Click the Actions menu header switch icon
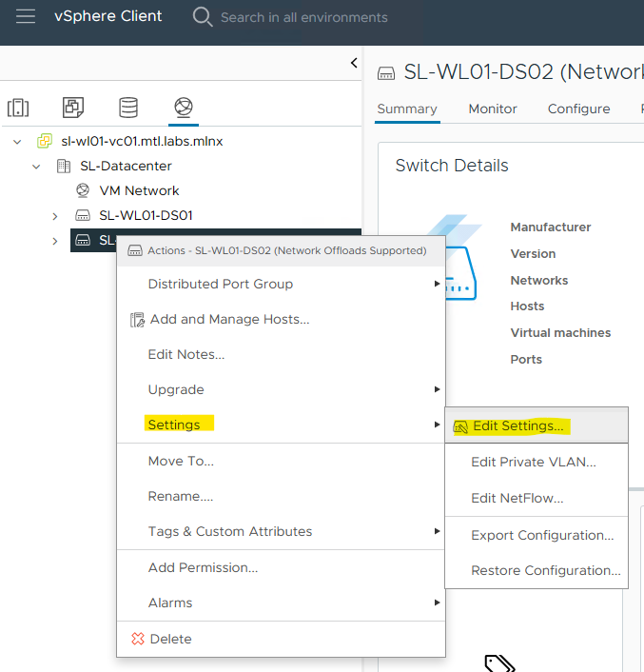Screen dimensions: 644x672 [x=135, y=250]
